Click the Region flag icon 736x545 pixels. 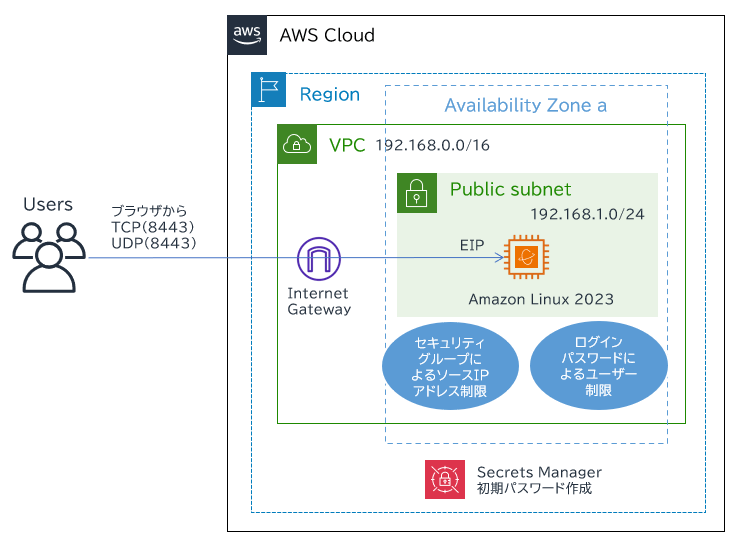pyautogui.click(x=268, y=90)
